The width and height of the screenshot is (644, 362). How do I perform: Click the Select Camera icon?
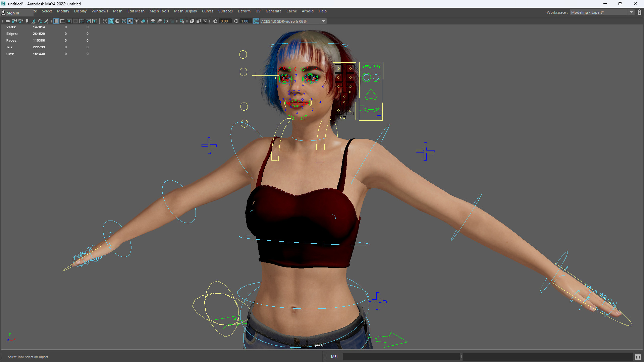[8, 21]
